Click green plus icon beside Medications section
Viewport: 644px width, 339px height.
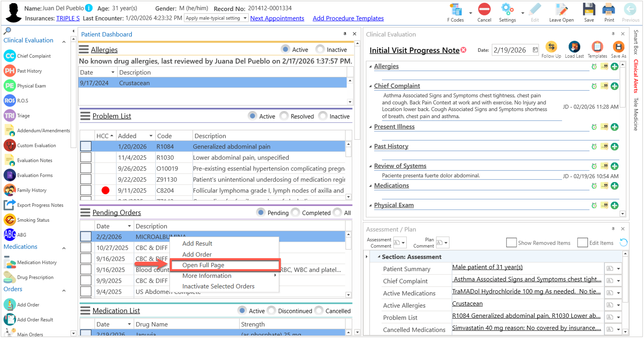pos(615,186)
